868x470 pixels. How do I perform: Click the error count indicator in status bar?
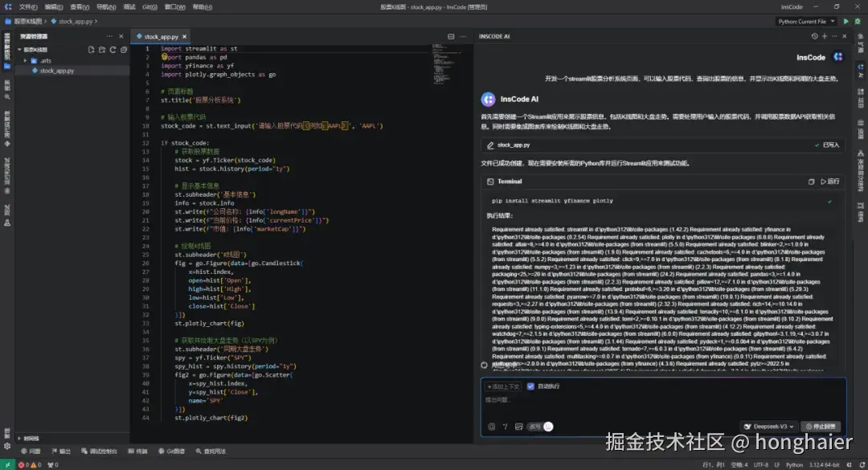click(x=23, y=464)
